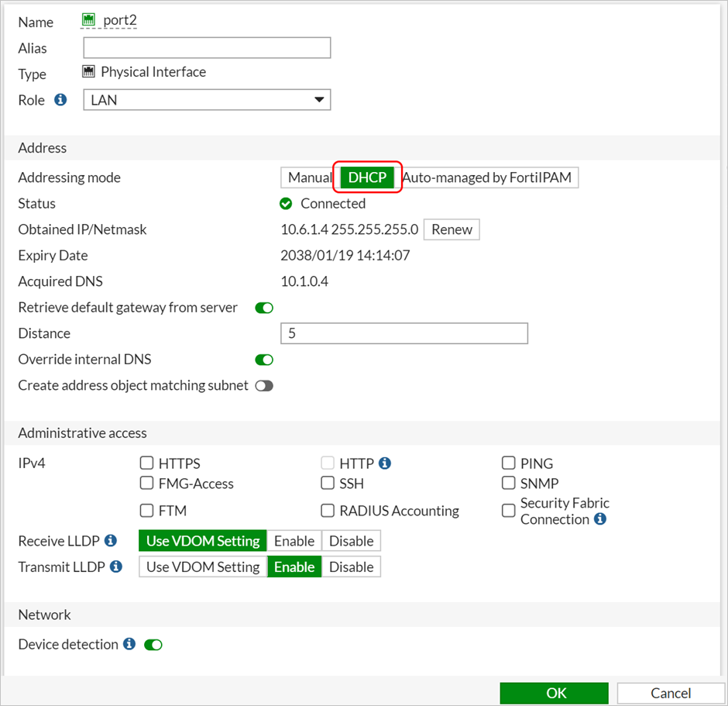Select Manual addressing mode
The height and width of the screenshot is (706, 728).
pyautogui.click(x=310, y=177)
